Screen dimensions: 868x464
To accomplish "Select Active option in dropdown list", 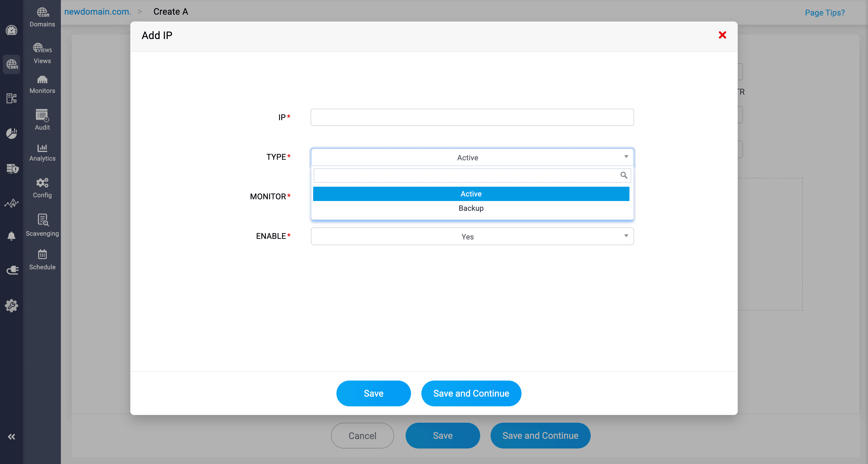I will click(471, 194).
